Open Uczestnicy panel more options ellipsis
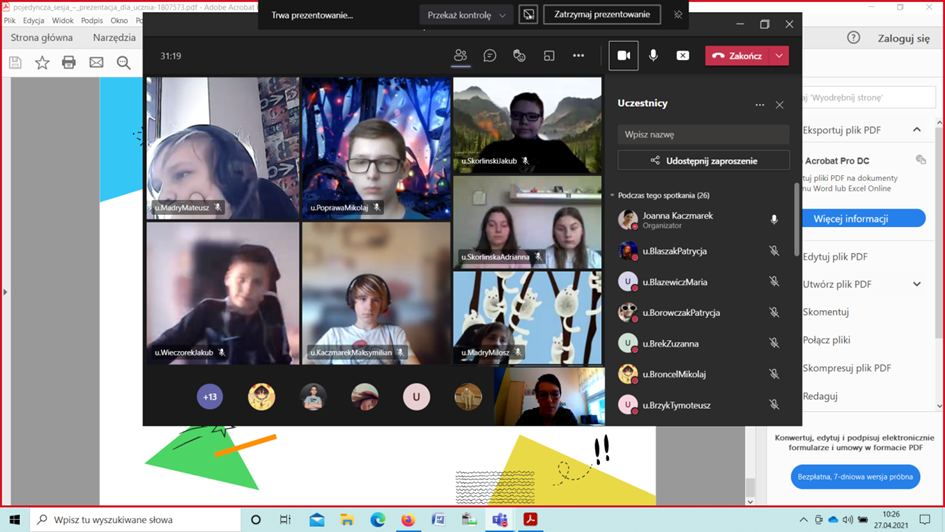Viewport: 945px width, 532px height. (x=759, y=105)
